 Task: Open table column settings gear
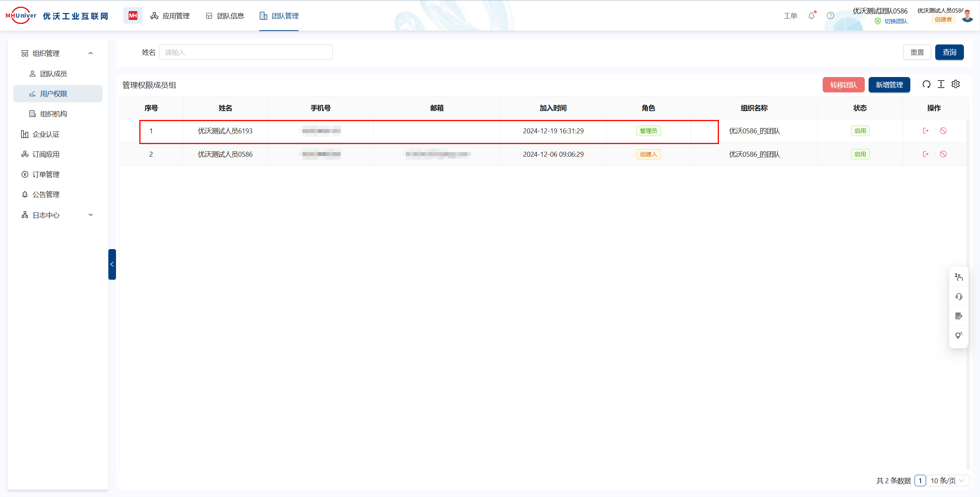pyautogui.click(x=956, y=84)
